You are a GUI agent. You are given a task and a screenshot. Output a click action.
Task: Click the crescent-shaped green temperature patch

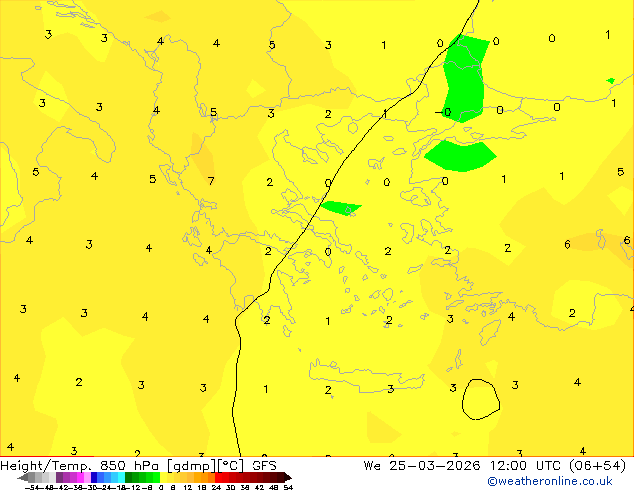click(x=460, y=155)
